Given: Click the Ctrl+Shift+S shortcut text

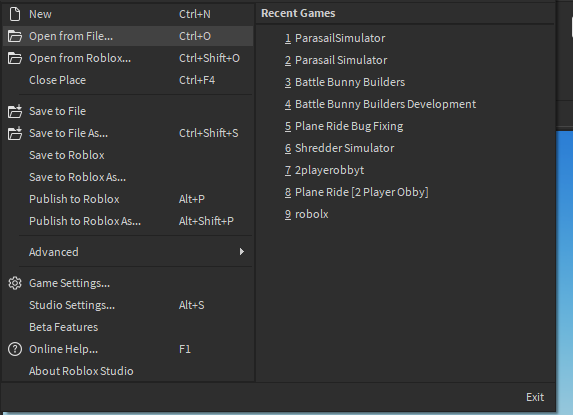Looking at the screenshot, I should pyautogui.click(x=209, y=133).
